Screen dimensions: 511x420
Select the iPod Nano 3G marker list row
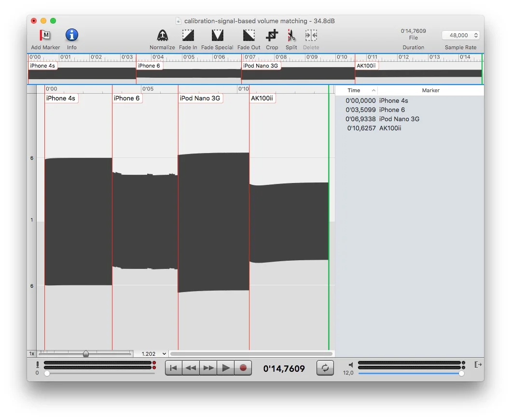[410, 119]
